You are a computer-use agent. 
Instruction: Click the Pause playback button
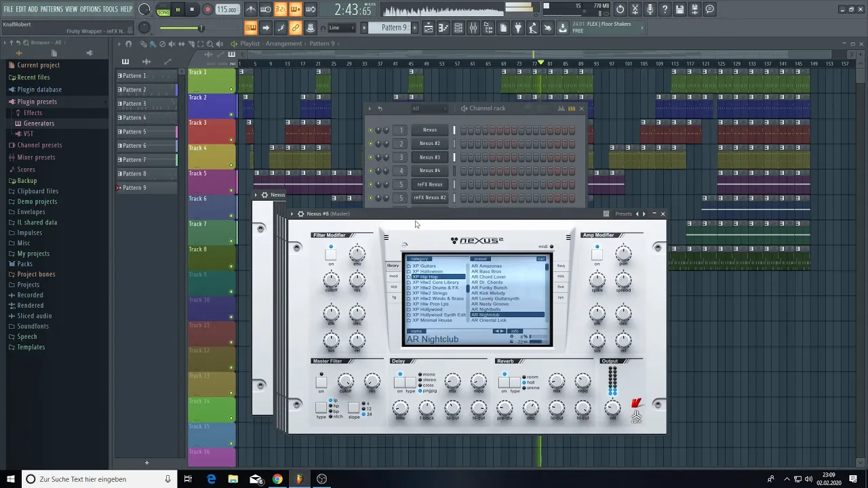pyautogui.click(x=178, y=9)
